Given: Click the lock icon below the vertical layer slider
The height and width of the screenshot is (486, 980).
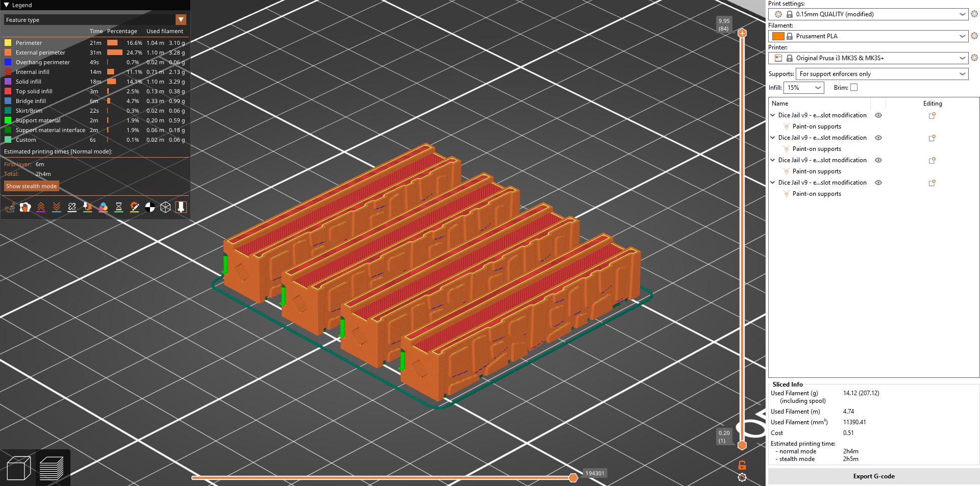Looking at the screenshot, I should [x=742, y=465].
